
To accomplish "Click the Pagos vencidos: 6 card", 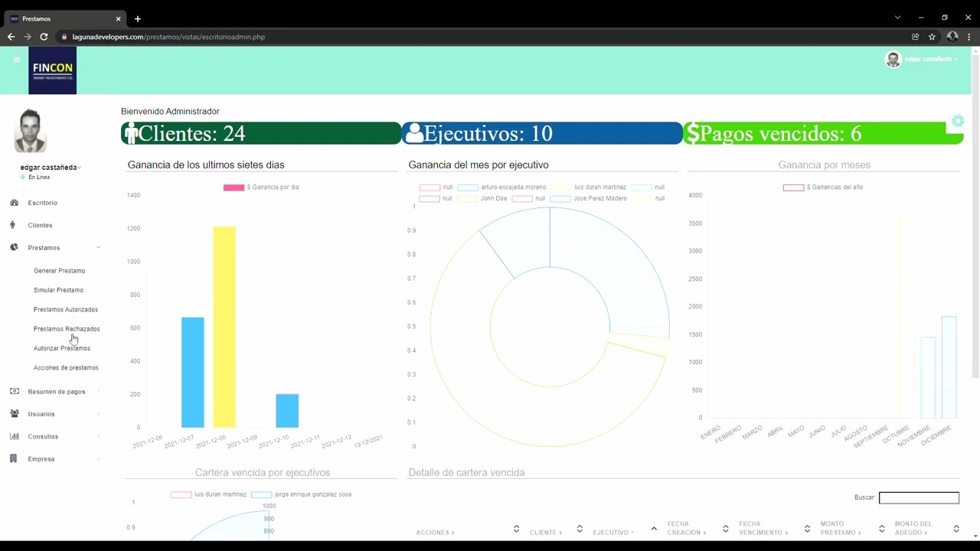I will pos(823,133).
